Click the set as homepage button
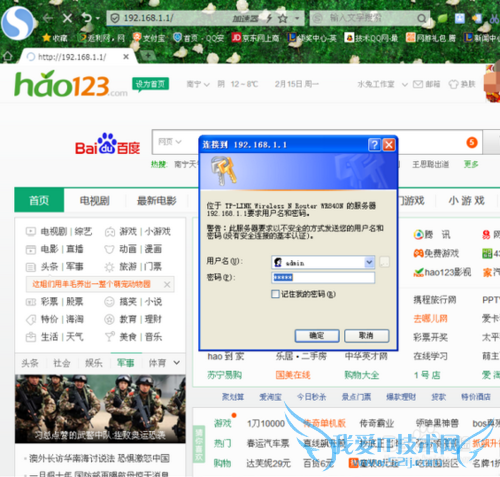 150,84
